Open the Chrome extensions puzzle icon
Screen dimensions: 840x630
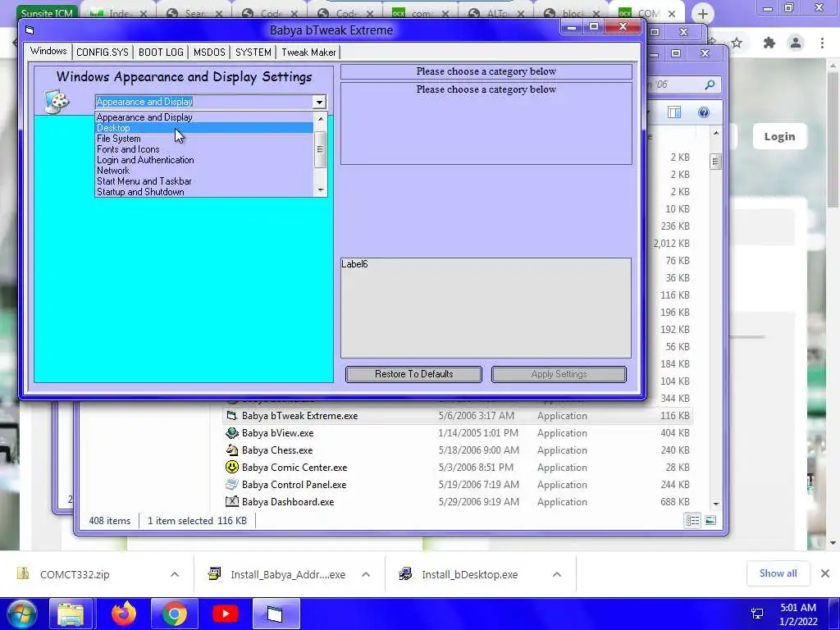pyautogui.click(x=769, y=43)
